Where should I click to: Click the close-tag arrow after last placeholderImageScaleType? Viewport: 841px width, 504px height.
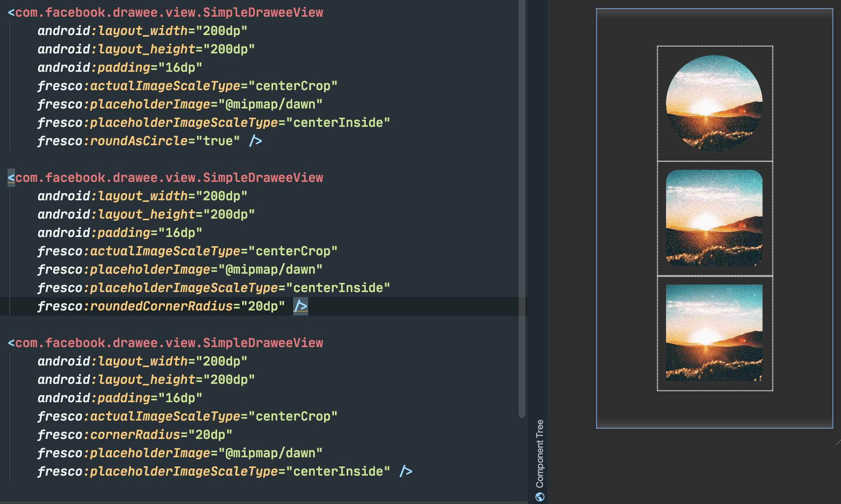(406, 471)
